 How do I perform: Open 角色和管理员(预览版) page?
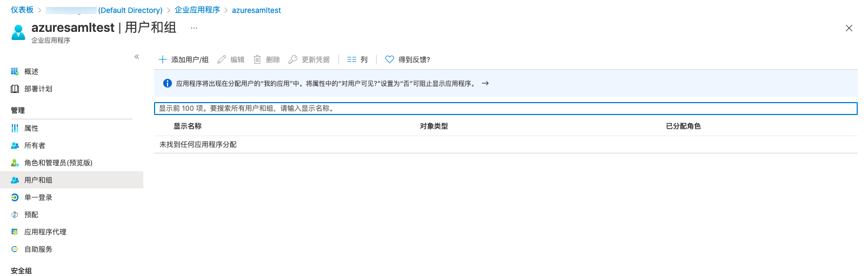click(x=58, y=163)
